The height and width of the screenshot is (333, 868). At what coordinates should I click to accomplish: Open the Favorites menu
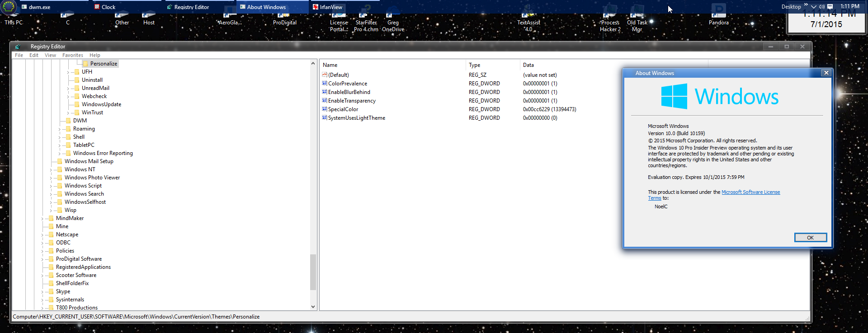pyautogui.click(x=73, y=55)
